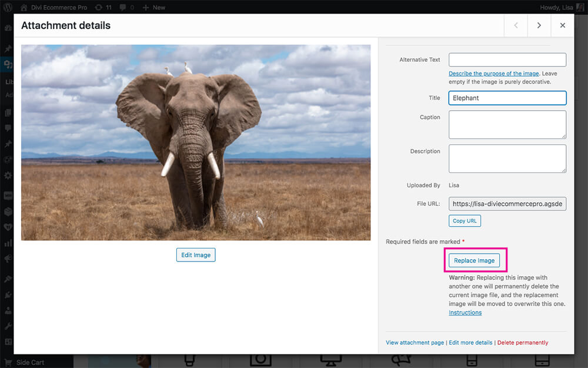Click into the Description text area
Image resolution: width=588 pixels, height=368 pixels.
(x=507, y=158)
